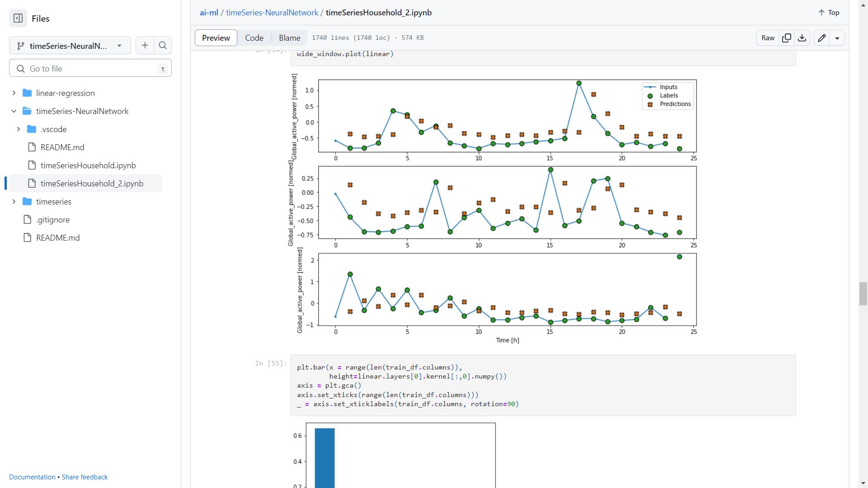The image size is (868, 488).
Task: Click the 'In [55]:' cell prompt
Action: click(271, 363)
